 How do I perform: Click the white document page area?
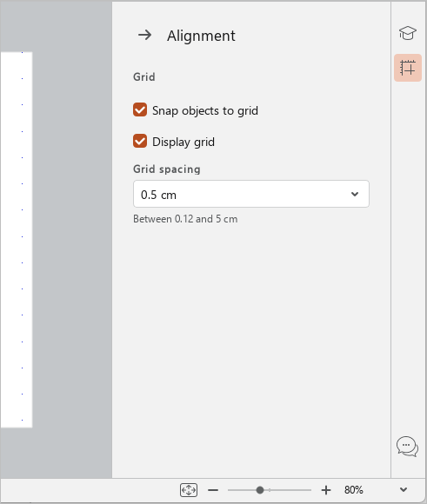[17, 240]
